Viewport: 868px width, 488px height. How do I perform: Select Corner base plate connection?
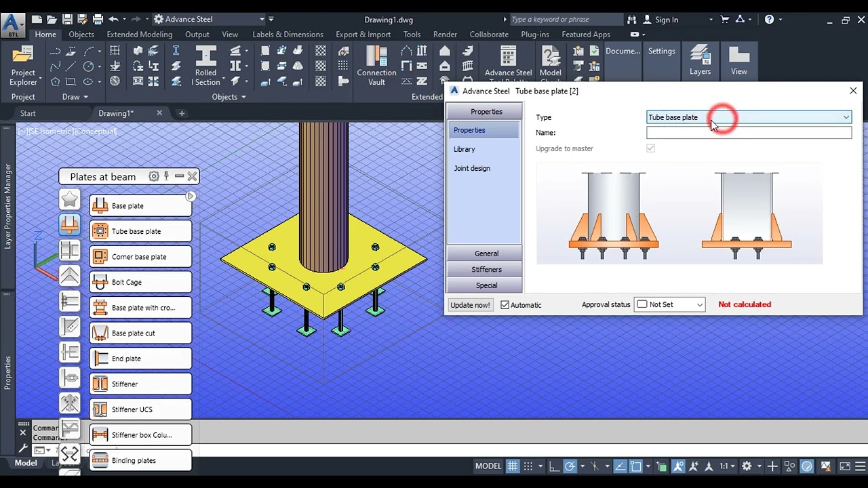coord(140,257)
